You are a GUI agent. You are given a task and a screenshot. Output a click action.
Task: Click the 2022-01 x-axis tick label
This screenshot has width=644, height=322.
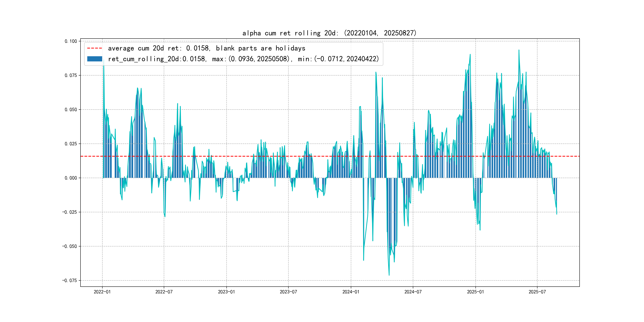coord(102,292)
